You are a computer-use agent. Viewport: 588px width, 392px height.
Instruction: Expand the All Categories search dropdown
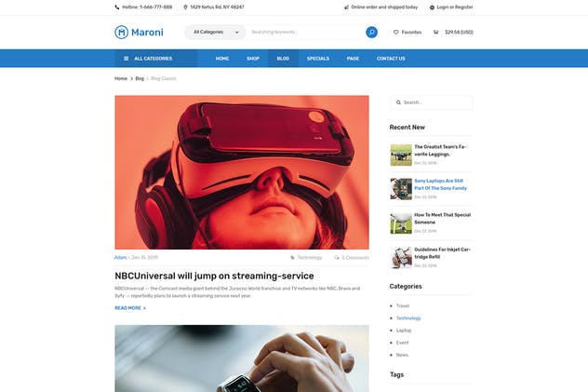tap(215, 32)
